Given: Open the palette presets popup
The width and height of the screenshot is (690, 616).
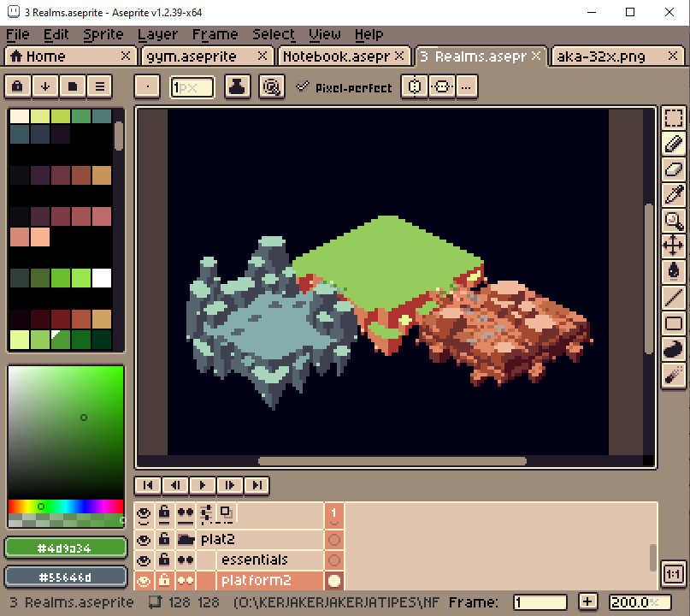Looking at the screenshot, I should coord(72,86).
